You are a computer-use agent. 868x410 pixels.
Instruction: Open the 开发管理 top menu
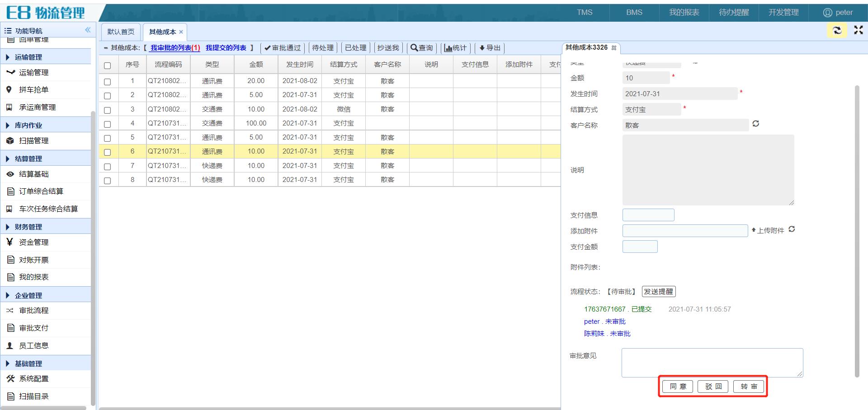coord(783,13)
